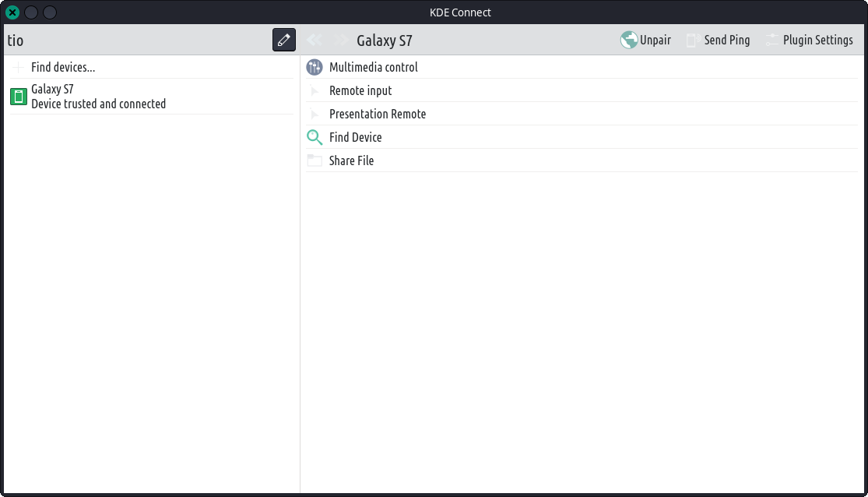Send a ping to the device
The height and width of the screenshot is (497, 868).
[718, 41]
